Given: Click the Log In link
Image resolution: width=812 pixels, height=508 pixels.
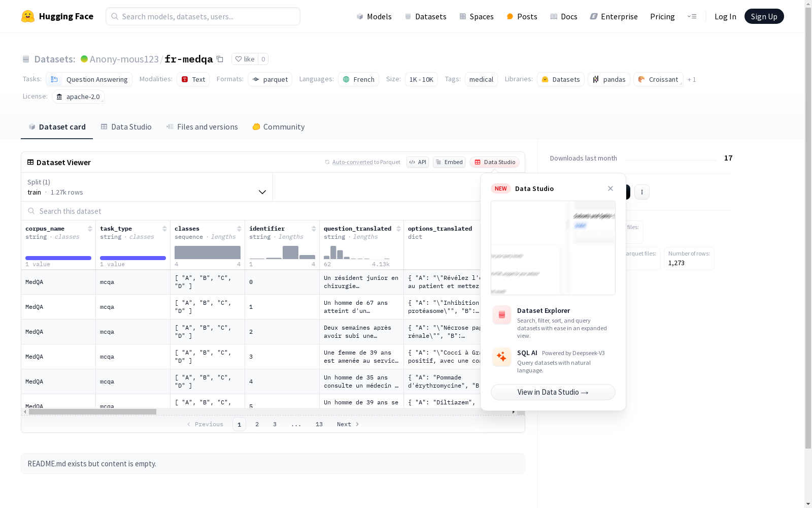Looking at the screenshot, I should (x=725, y=16).
